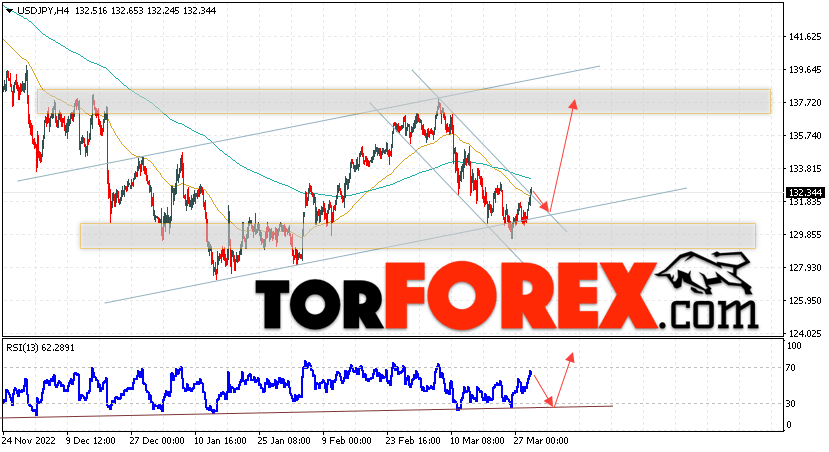Click the 27 Dec 00:00 date label
Viewport: 829px width, 452px height.
[156, 440]
